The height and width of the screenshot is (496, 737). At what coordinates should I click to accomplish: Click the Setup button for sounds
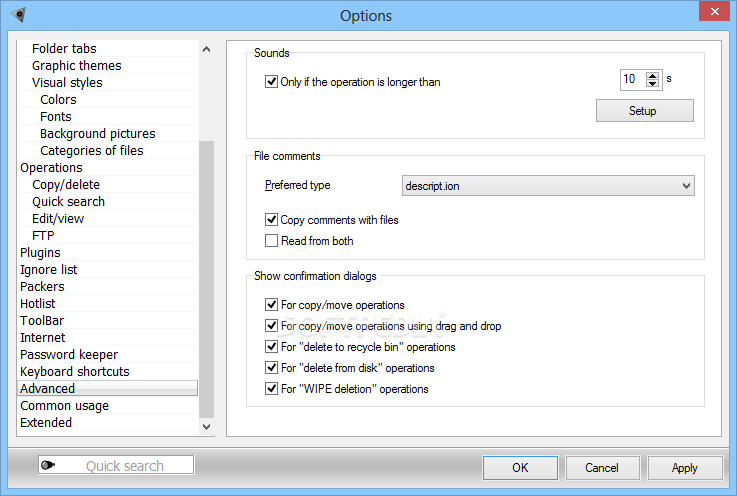pos(645,110)
